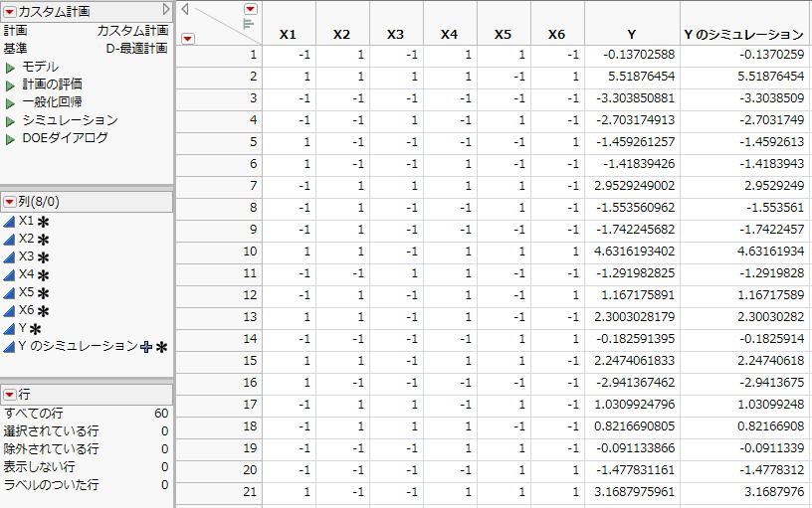Click the Y cell -3.303850881

pyautogui.click(x=632, y=98)
